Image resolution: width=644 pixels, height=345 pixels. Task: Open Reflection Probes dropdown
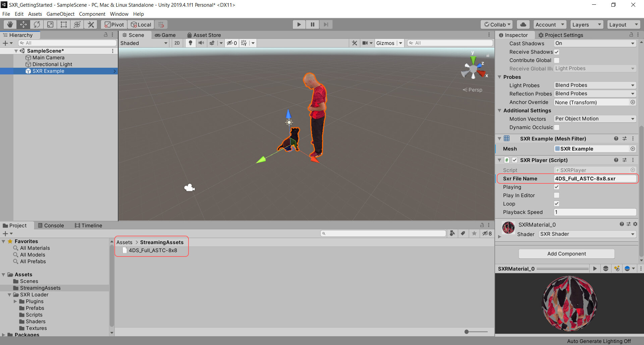pyautogui.click(x=595, y=94)
